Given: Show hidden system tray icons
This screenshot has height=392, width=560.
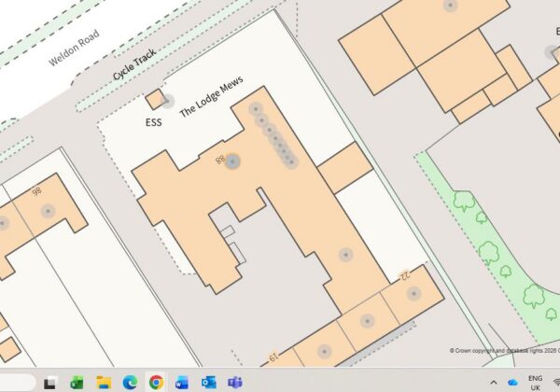Looking at the screenshot, I should pos(494,383).
